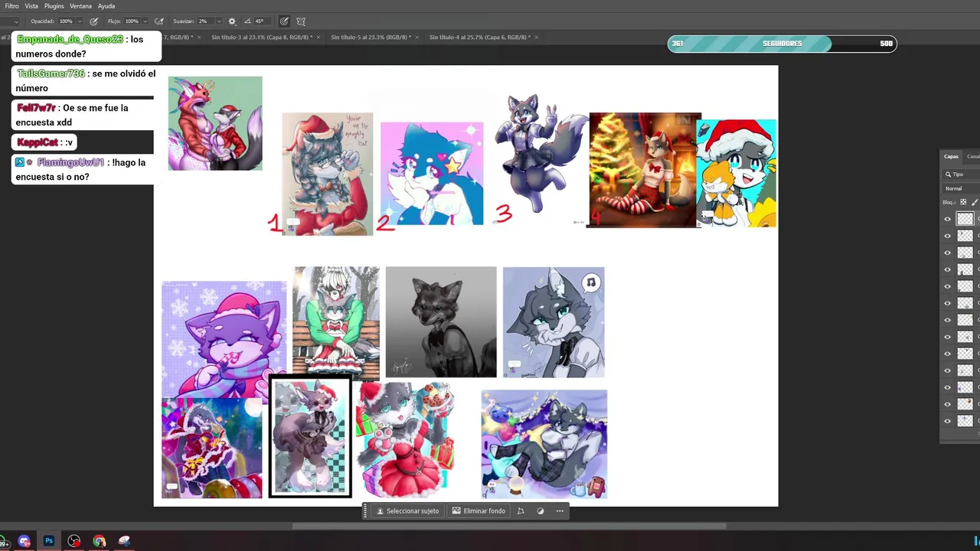Click the Opacidad 100% value field
Viewport: 980px width, 551px height.
pos(66,21)
